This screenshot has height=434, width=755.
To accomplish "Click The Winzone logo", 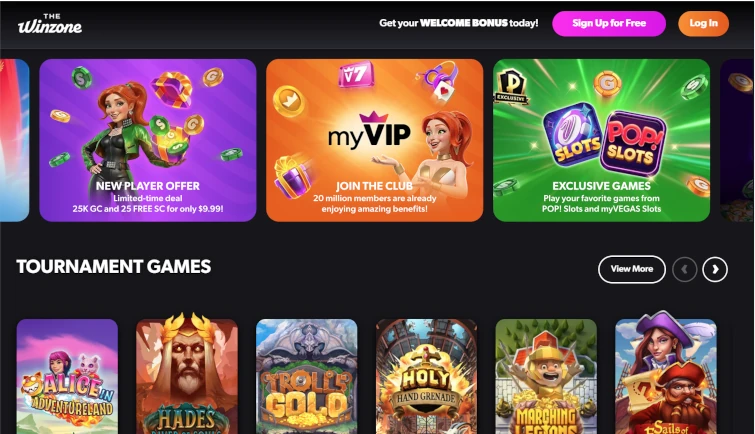I will click(x=50, y=24).
